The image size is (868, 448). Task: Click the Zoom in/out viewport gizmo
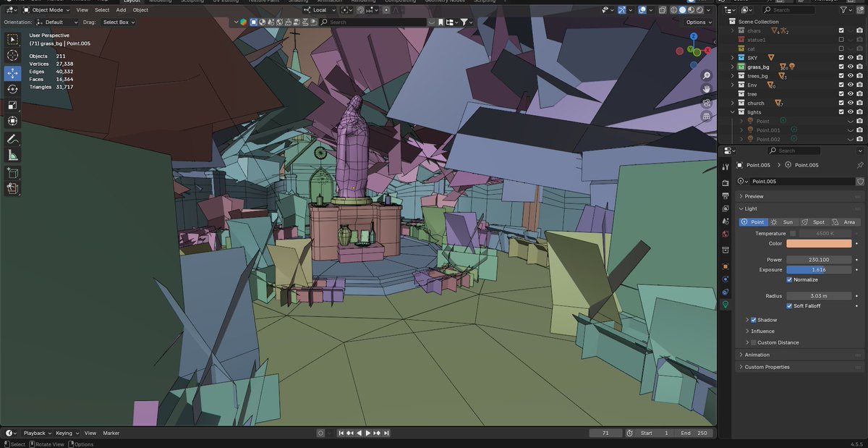click(x=706, y=75)
